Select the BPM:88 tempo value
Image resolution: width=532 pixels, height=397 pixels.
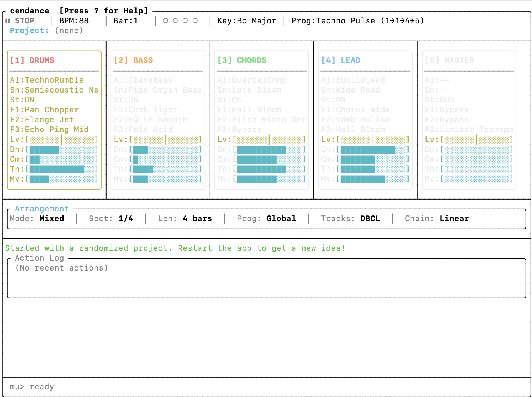point(74,21)
